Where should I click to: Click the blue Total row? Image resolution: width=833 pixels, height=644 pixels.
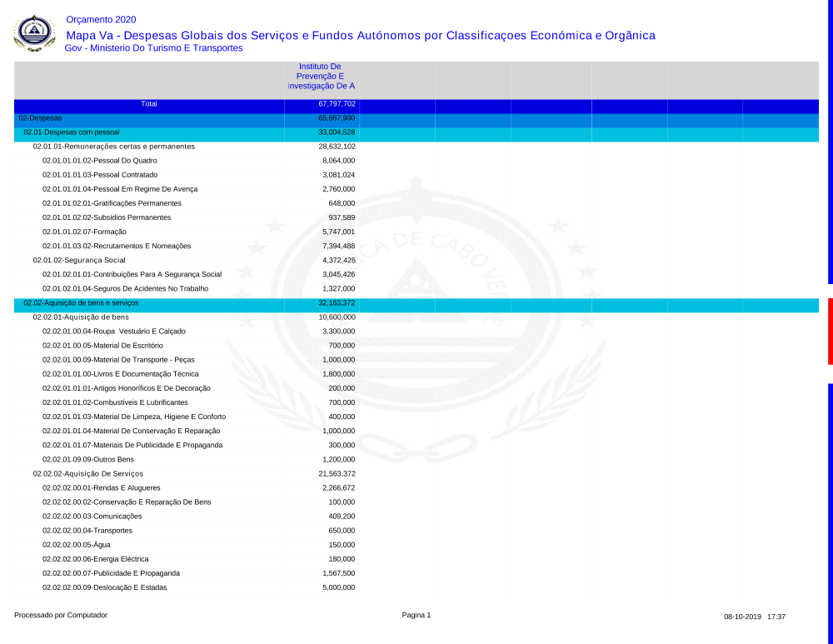tap(149, 104)
